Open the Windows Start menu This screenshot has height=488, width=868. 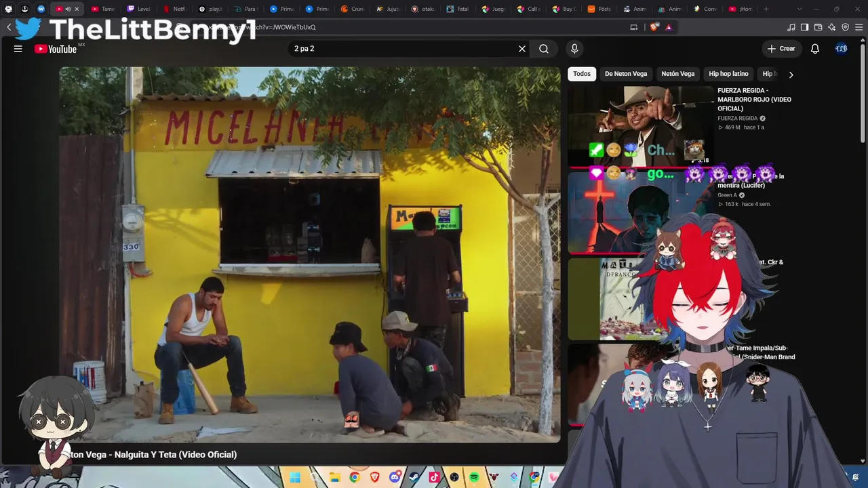pyautogui.click(x=295, y=478)
